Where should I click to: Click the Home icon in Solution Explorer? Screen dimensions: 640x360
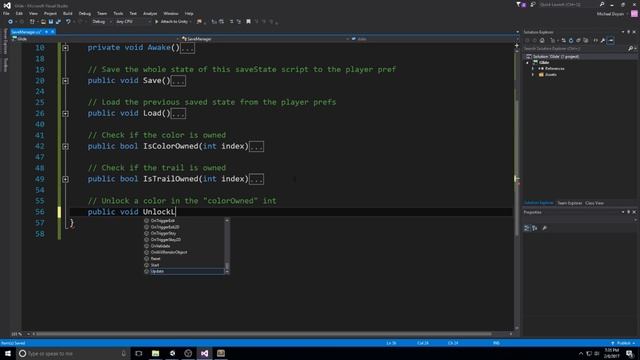[x=542, y=40]
